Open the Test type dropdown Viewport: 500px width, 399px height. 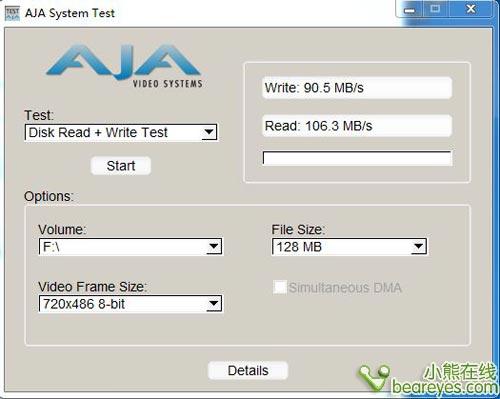[x=121, y=133]
